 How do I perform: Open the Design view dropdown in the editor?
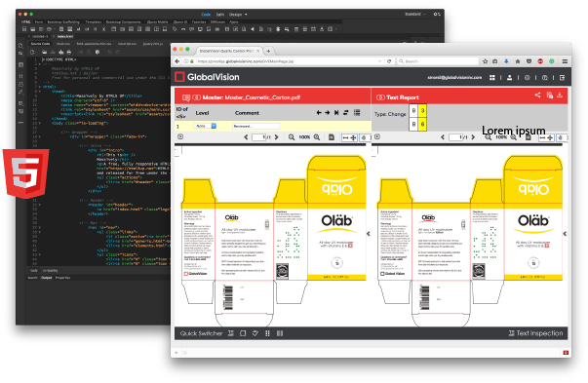coord(238,15)
